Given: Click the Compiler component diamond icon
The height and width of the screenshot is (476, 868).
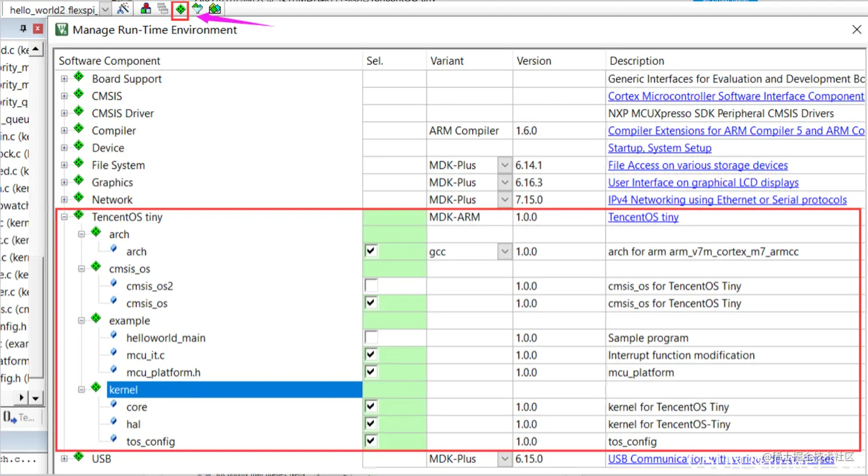Looking at the screenshot, I should tap(79, 128).
